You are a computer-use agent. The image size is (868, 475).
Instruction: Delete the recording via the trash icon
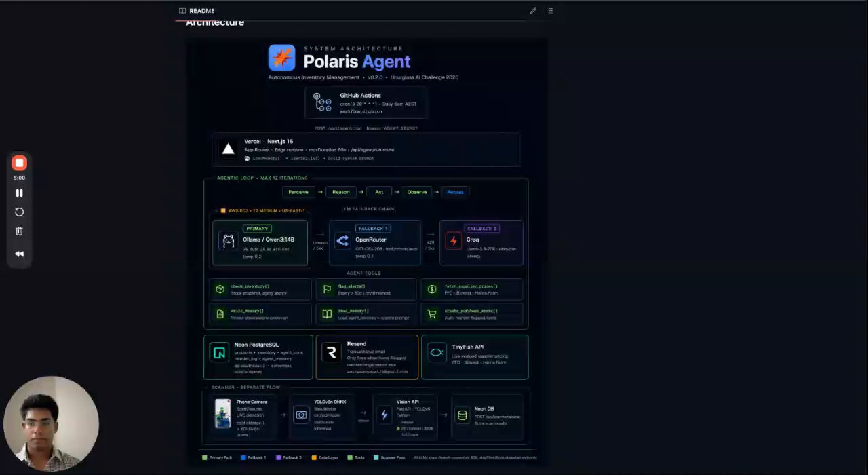click(19, 231)
